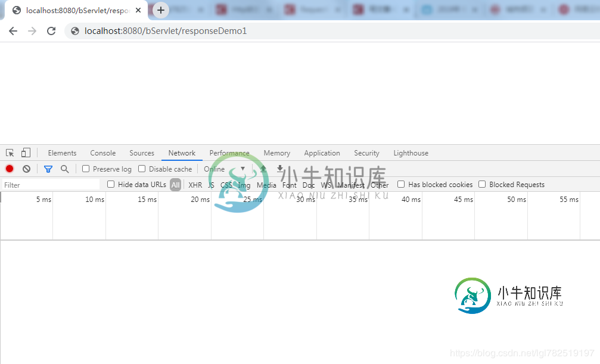The height and width of the screenshot is (364, 600).
Task: Import HAR file with the upload arrow
Action: 263,169
